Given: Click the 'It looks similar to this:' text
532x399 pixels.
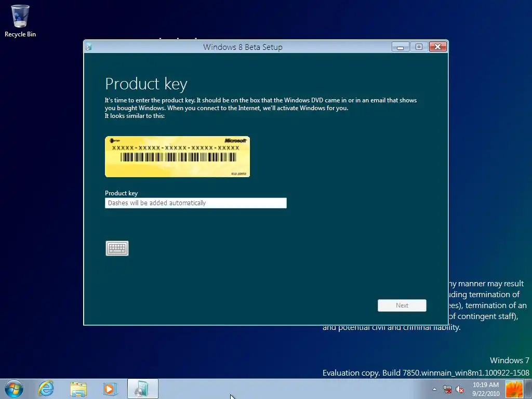Looking at the screenshot, I should click(135, 116).
